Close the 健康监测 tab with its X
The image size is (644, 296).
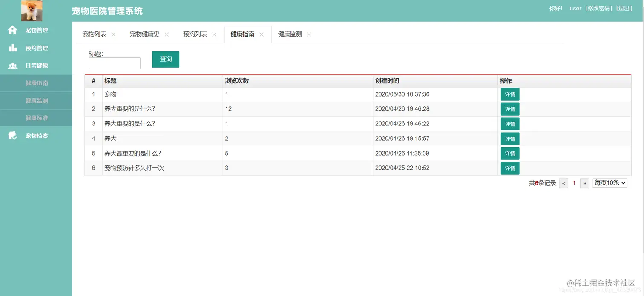(309, 34)
